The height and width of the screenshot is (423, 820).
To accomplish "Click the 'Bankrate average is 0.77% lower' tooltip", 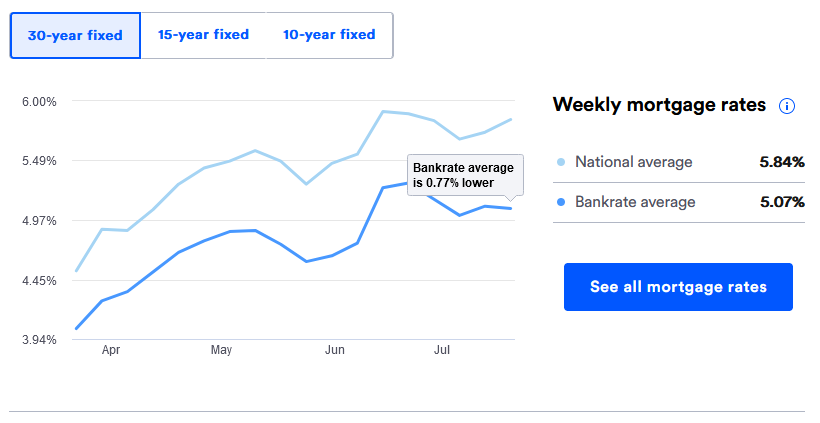I will [x=464, y=175].
